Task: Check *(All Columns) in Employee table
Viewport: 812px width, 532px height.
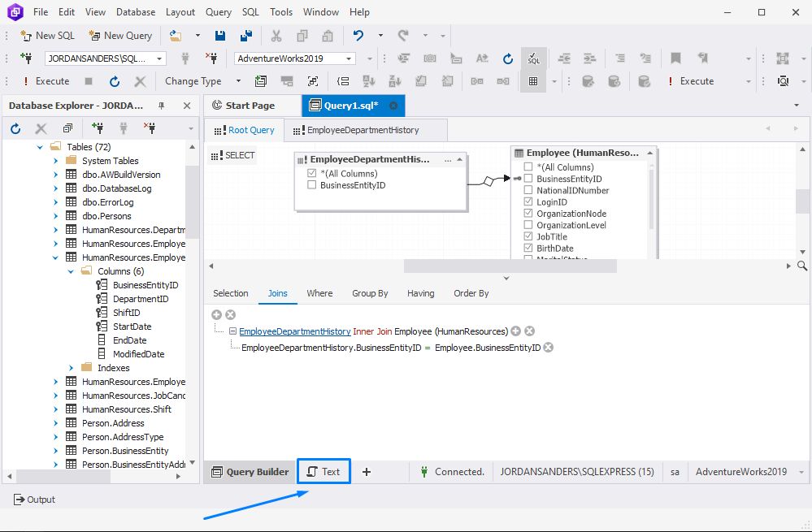Action: tap(528, 167)
